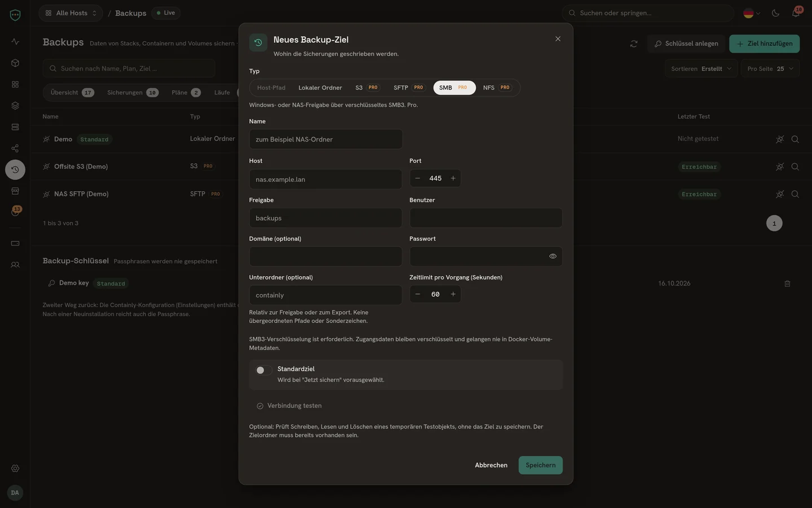The width and height of the screenshot is (812, 508).
Task: Focus the Host input field
Action: coord(326,179)
